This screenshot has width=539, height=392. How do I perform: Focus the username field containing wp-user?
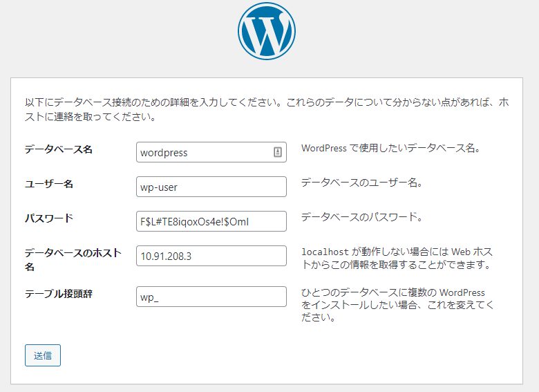point(211,187)
